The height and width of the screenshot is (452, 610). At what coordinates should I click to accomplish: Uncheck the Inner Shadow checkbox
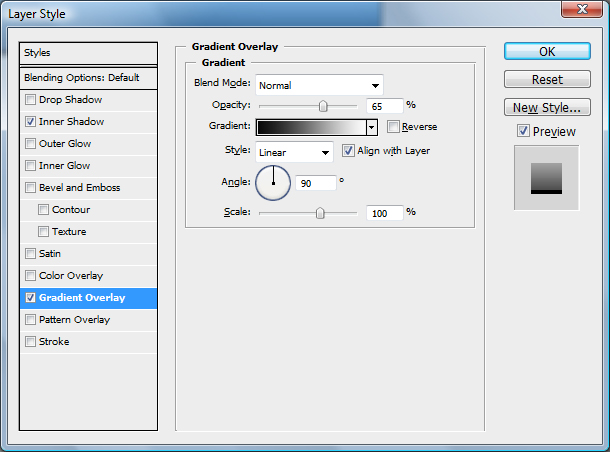(x=31, y=122)
